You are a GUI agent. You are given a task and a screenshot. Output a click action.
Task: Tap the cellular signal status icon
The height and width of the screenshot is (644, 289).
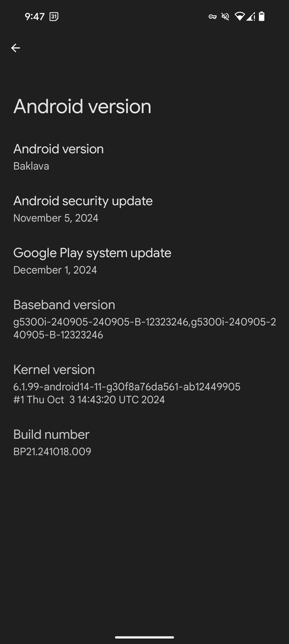click(251, 16)
